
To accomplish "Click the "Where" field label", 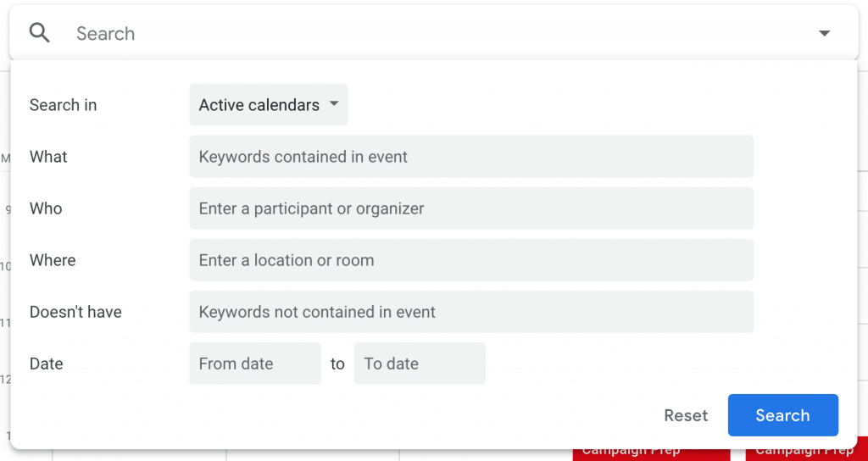I will click(x=53, y=260).
